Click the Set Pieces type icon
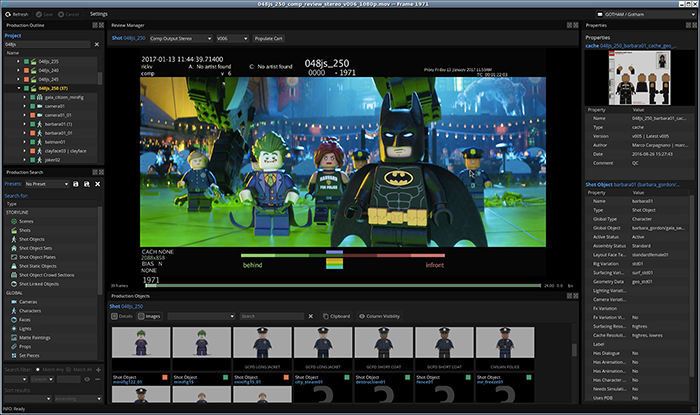The width and height of the screenshot is (700, 415). (x=14, y=355)
